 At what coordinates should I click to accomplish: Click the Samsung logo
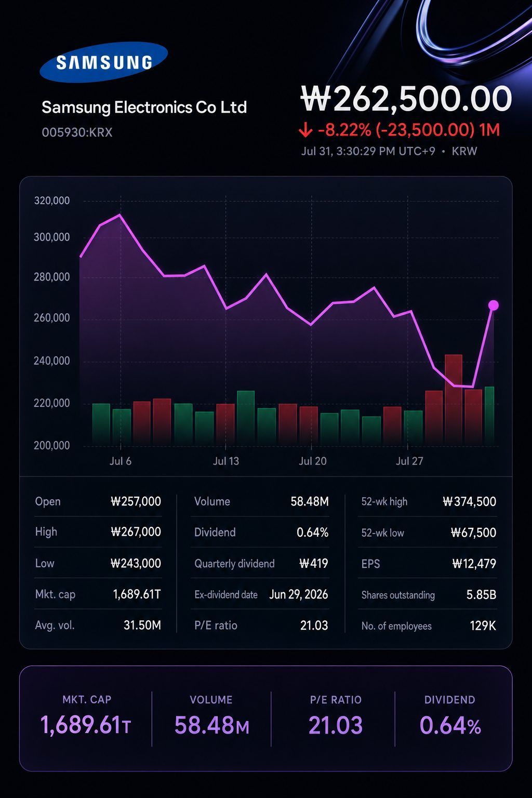point(104,62)
